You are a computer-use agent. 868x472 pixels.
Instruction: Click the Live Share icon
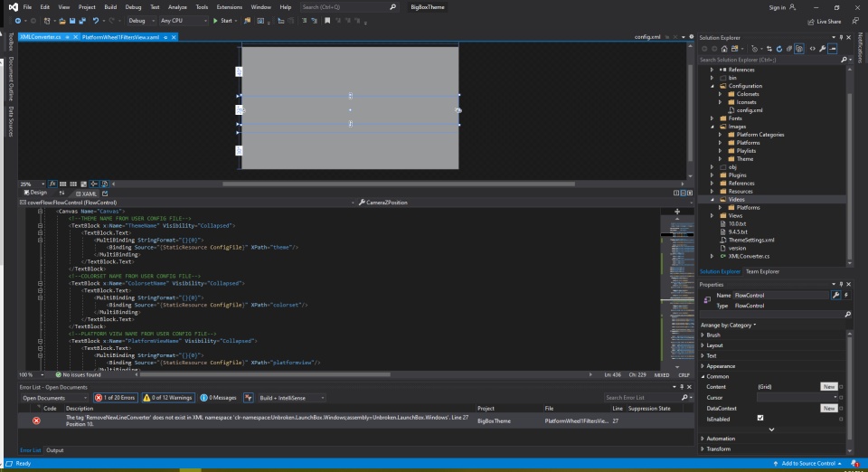[809, 21]
